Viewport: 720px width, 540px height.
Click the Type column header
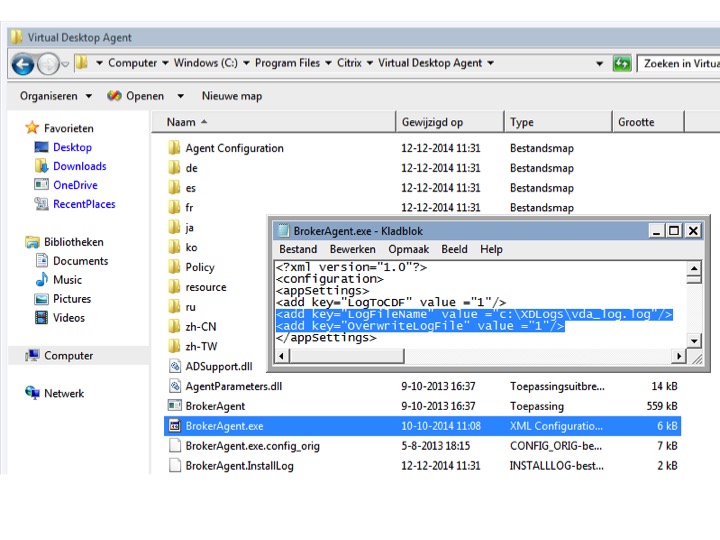(558, 122)
